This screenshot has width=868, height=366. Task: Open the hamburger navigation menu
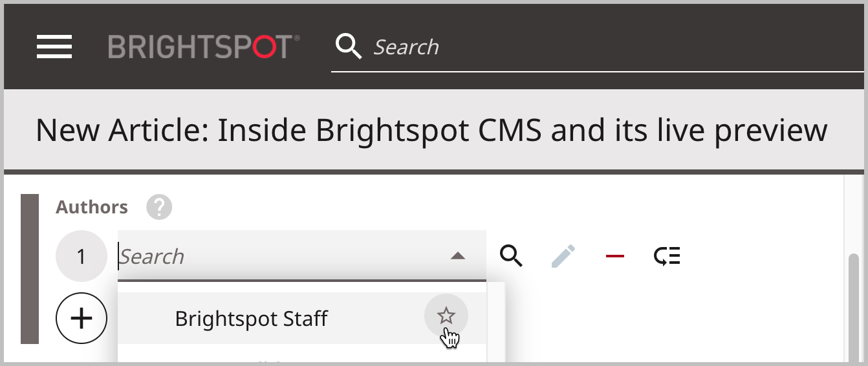54,47
